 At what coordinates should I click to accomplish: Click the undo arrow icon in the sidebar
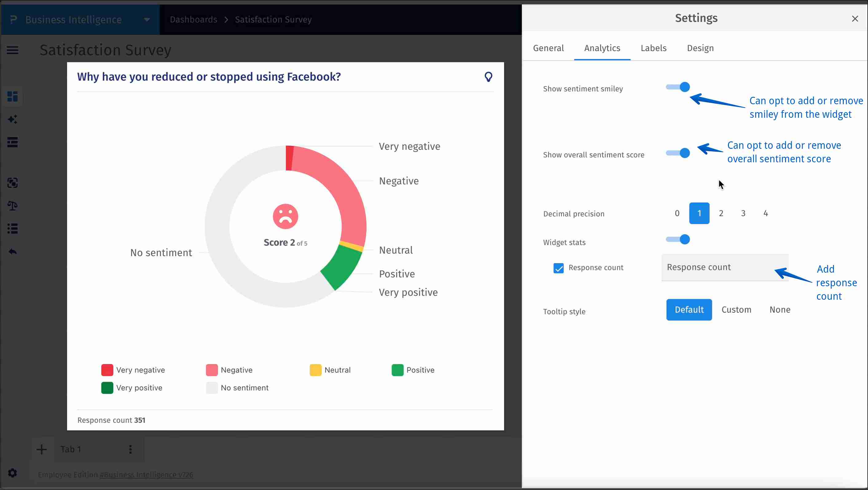click(13, 251)
